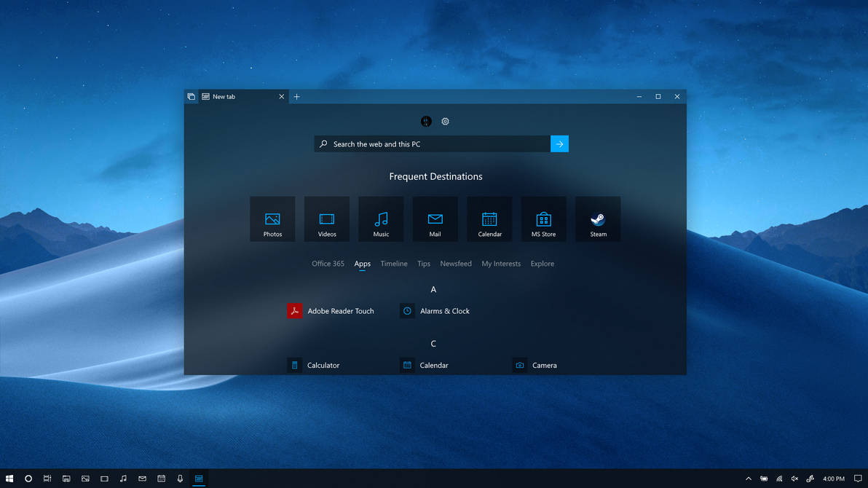Open the Videos tile
Image resolution: width=868 pixels, height=488 pixels.
click(x=326, y=219)
